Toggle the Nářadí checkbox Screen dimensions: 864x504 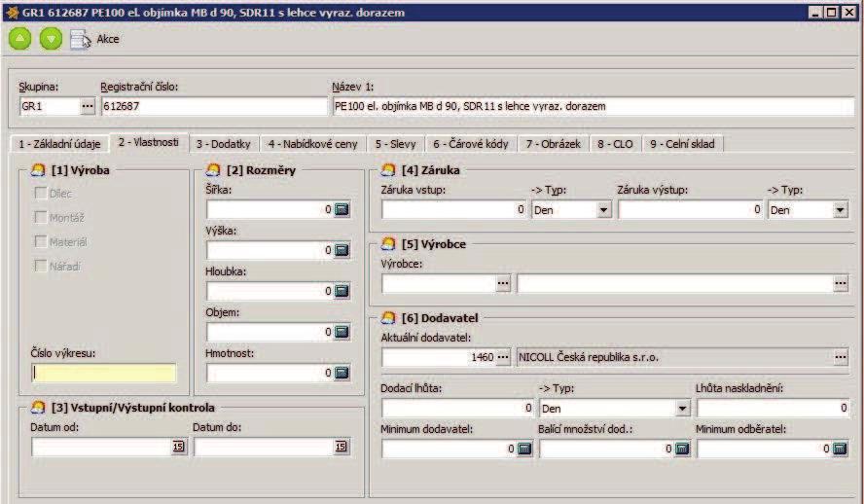40,266
